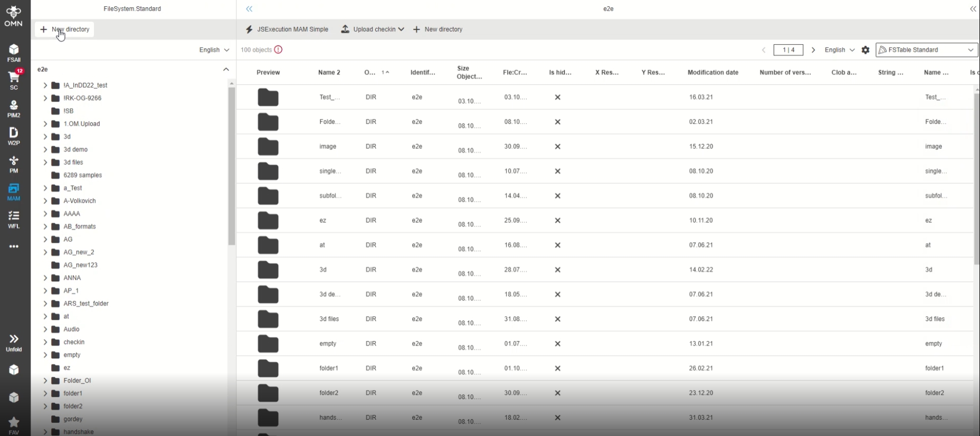Click New directory button in left panel
Screen dimensions: 980x436
(x=65, y=30)
